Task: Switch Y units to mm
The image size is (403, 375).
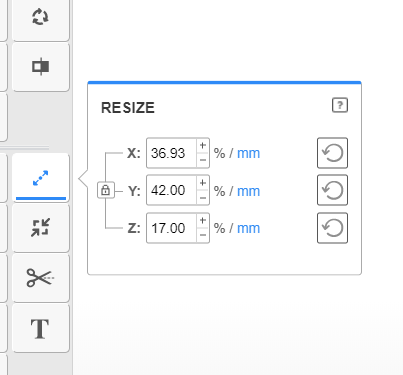Action: pos(248,191)
